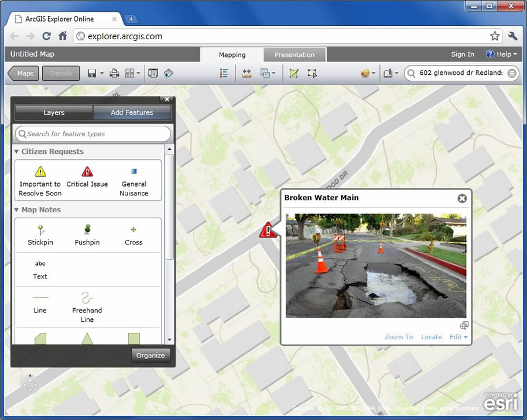
Task: Click the browser back arrow
Action: click(x=14, y=36)
